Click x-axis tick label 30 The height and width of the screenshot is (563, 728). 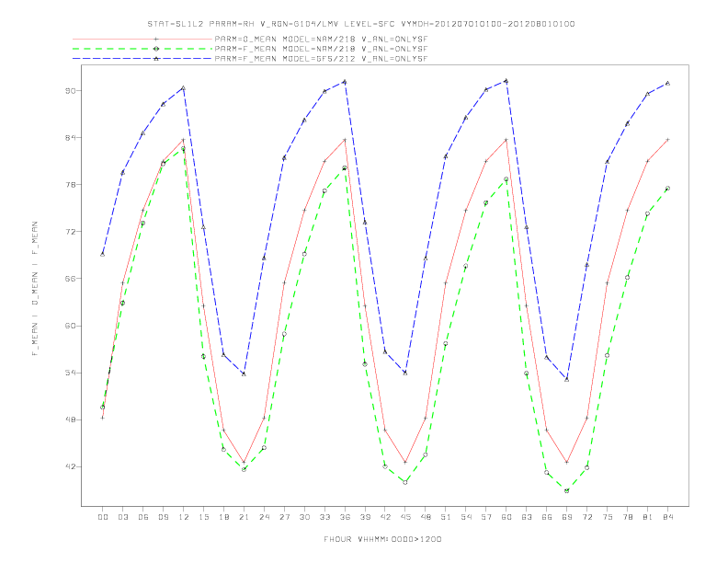coord(304,517)
